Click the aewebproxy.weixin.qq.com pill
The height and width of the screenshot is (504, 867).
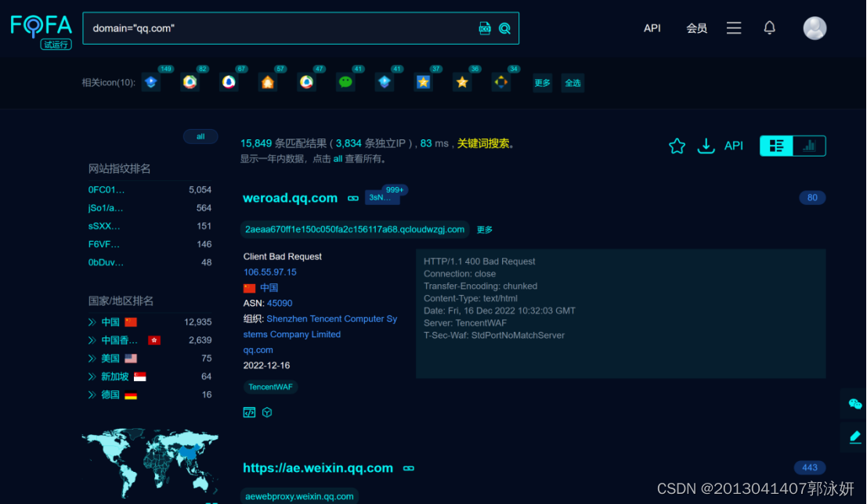[x=299, y=496]
